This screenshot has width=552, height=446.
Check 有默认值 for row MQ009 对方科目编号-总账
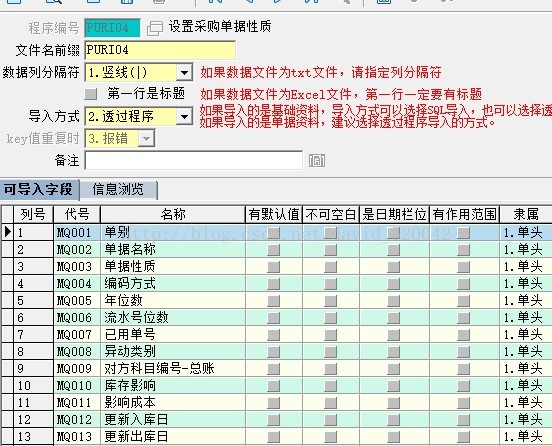(274, 369)
